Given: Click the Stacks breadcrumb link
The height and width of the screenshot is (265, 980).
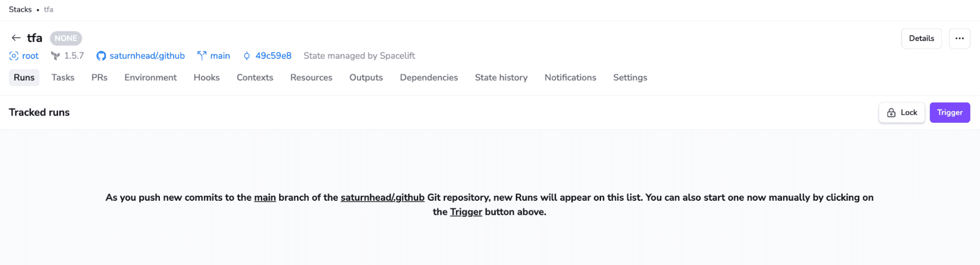Looking at the screenshot, I should click(20, 9).
